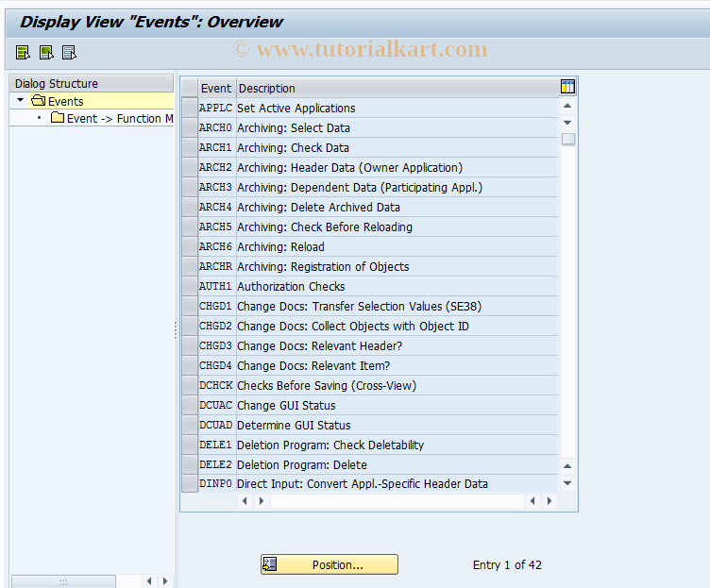Click left arrow at table's far-right horizontal scroller

pos(532,501)
